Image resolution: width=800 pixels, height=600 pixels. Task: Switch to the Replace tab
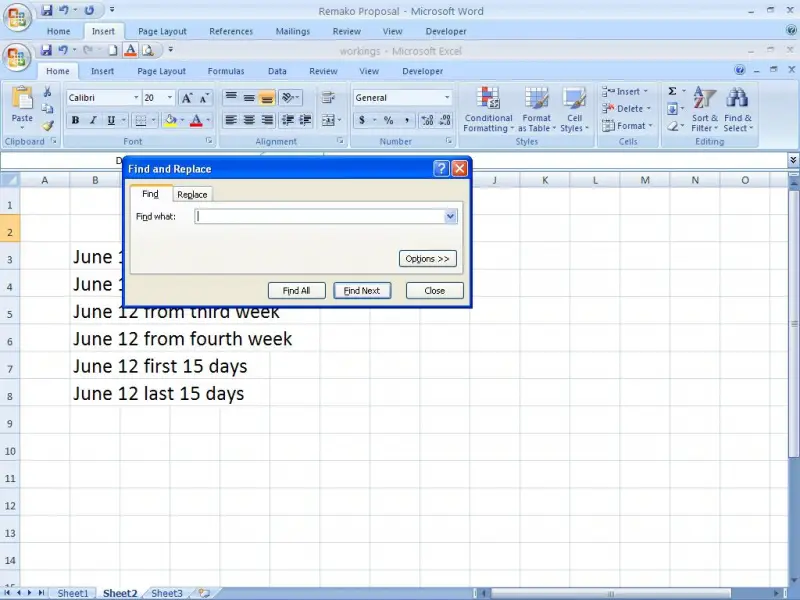(x=192, y=195)
